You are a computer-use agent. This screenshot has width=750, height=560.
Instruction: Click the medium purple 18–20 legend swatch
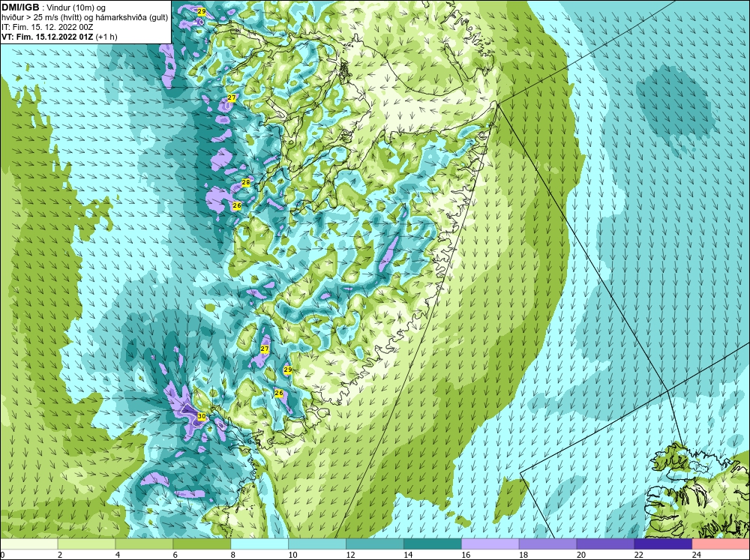click(x=547, y=544)
